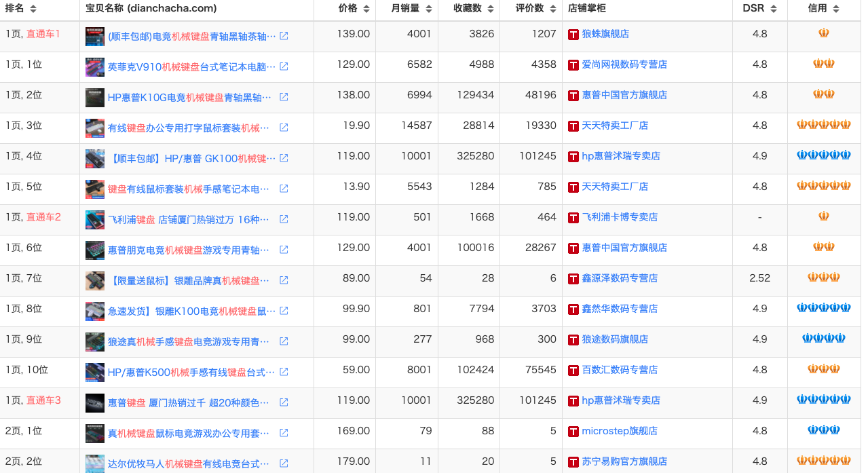The width and height of the screenshot is (868, 473).
Task: Click Tmall icon beside microstep旗舰店
Action: tap(573, 432)
